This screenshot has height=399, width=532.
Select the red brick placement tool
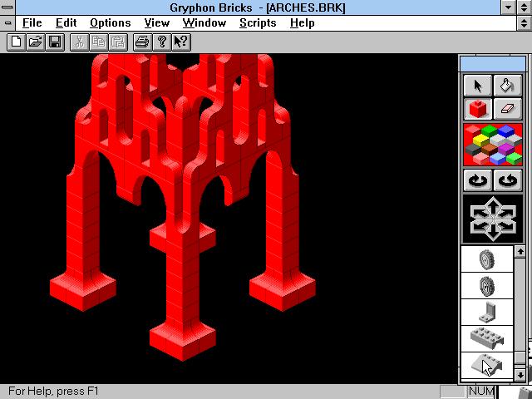click(x=478, y=109)
